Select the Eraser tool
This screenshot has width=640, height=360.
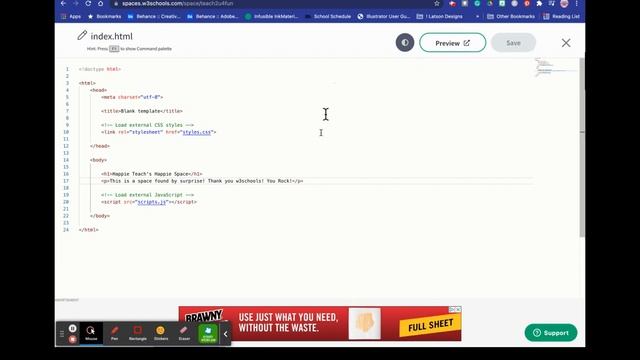184,333
